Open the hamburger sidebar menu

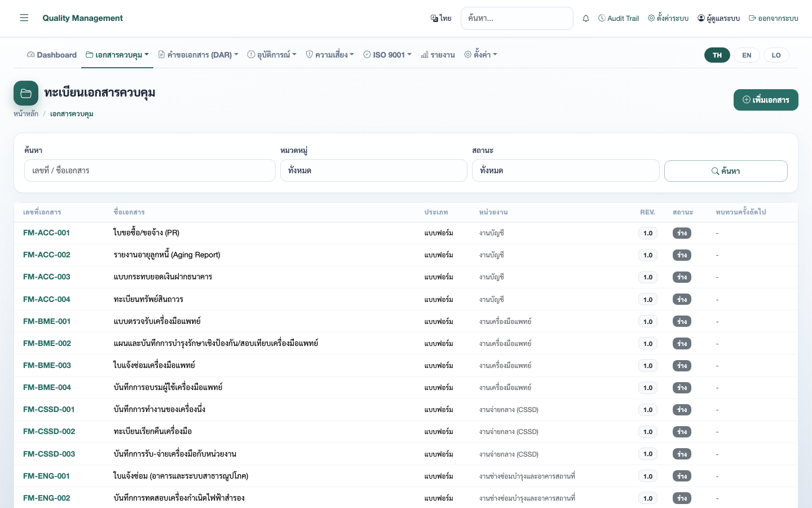pyautogui.click(x=24, y=18)
